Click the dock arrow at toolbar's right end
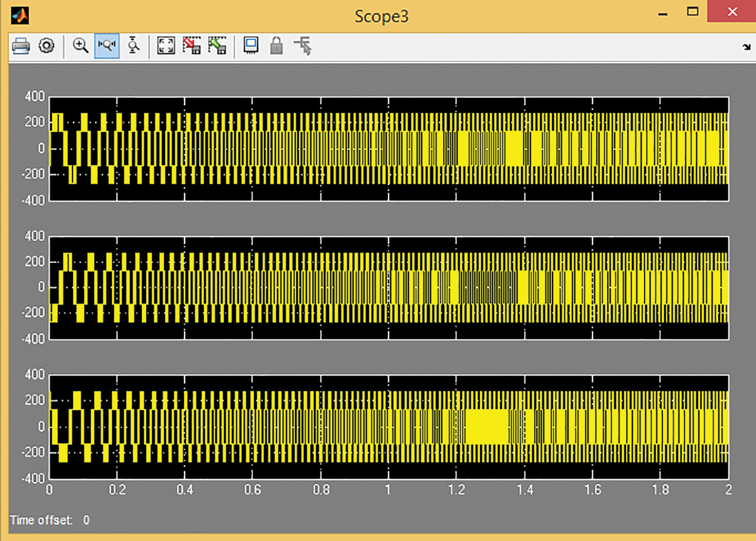Screen dimensions: 756x541 pos(746,47)
